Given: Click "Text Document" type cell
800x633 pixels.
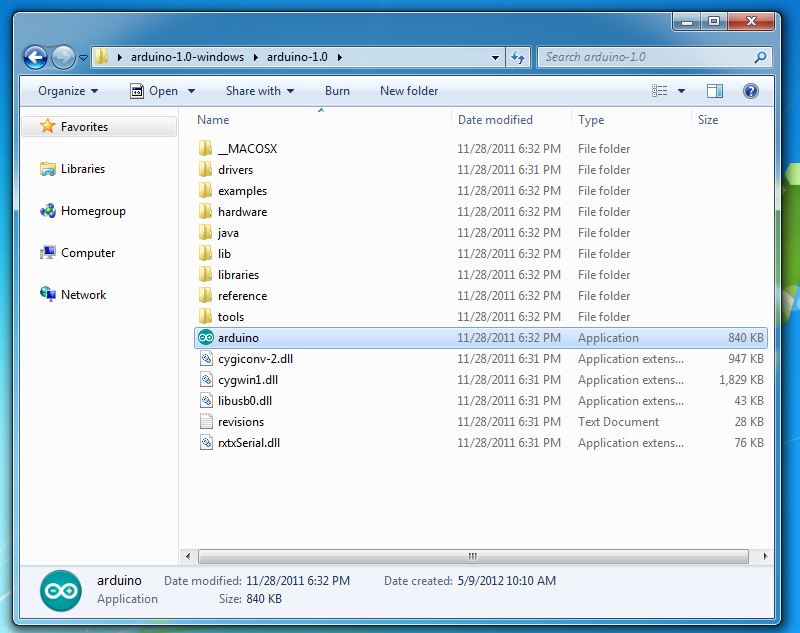Looking at the screenshot, I should pyautogui.click(x=618, y=422).
